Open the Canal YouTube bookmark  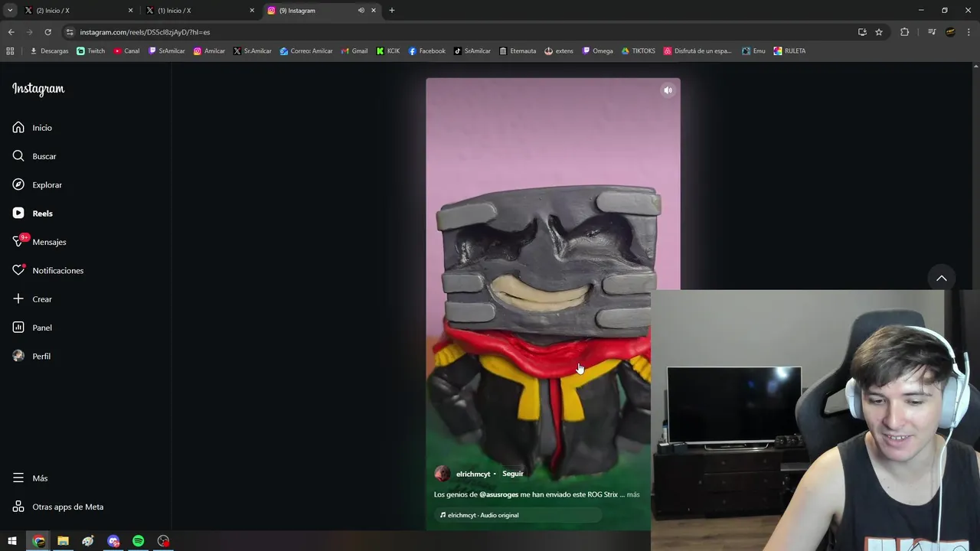[x=126, y=51]
